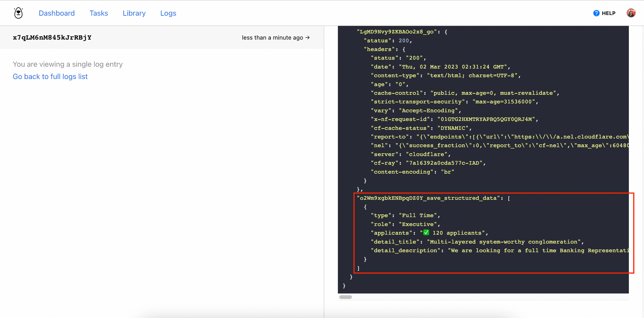Click the less than a minute ago link
This screenshot has height=318, width=644.
point(272,37)
